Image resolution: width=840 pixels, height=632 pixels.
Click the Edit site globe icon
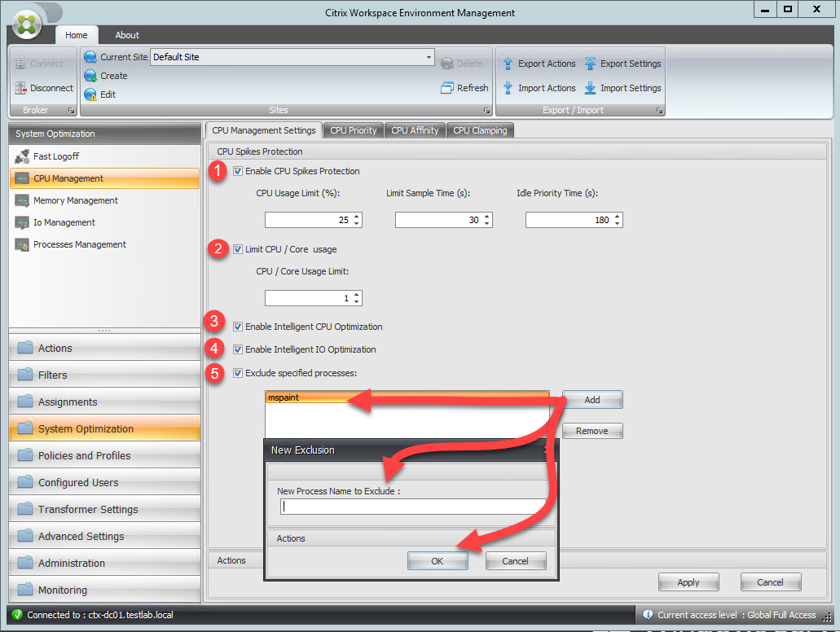click(90, 94)
